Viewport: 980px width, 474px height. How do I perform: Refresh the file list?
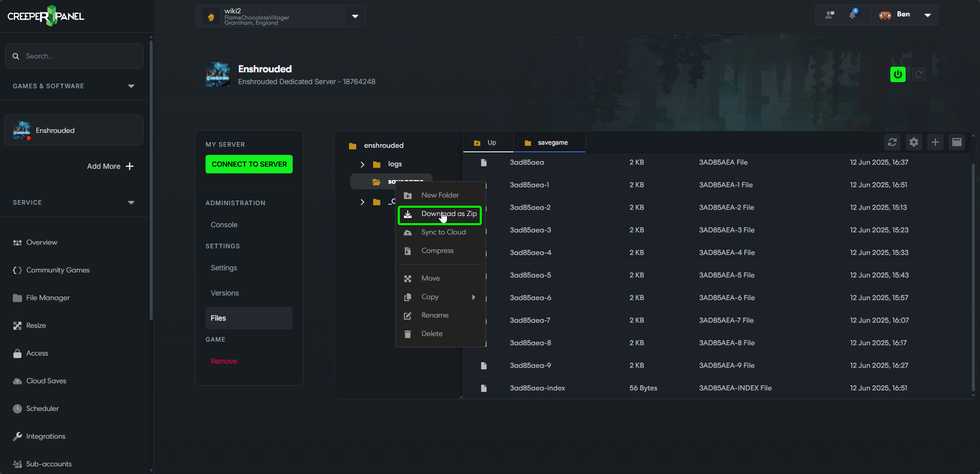point(892,142)
